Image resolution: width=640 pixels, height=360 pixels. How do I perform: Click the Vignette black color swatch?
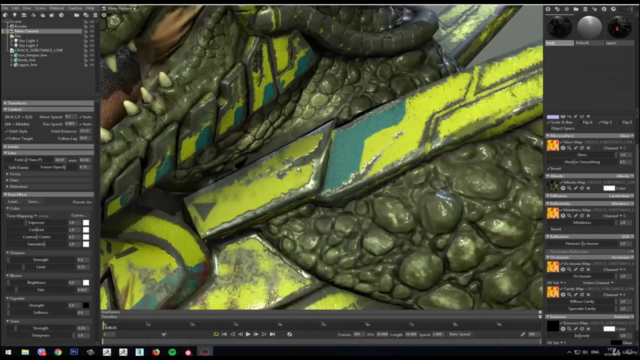tap(86, 305)
